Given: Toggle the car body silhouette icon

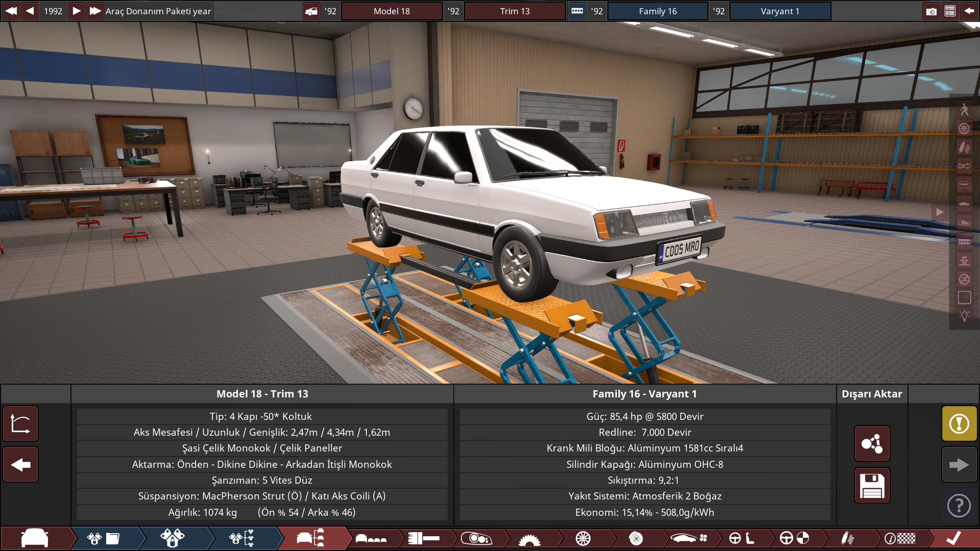Looking at the screenshot, I should (x=964, y=204).
